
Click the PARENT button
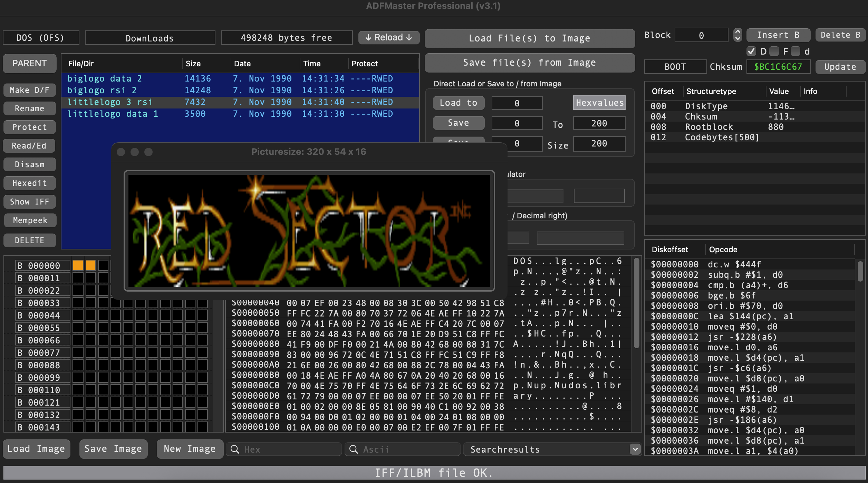tap(30, 63)
